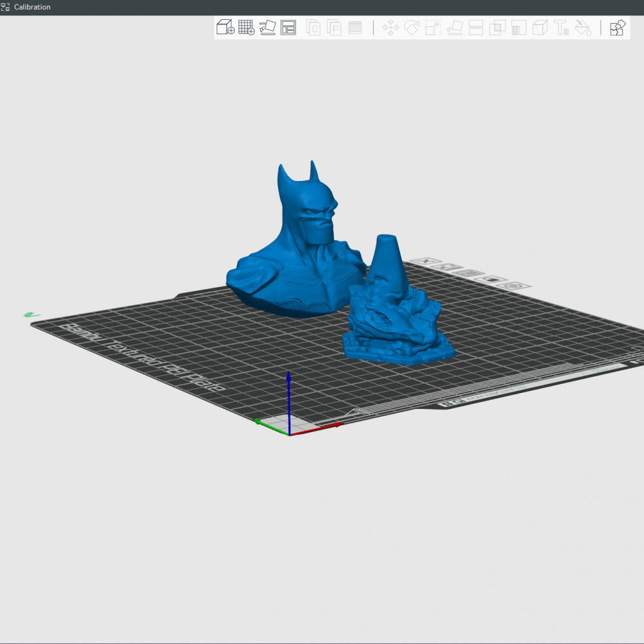
Task: Open the Calibration tab
Action: (26, 7)
